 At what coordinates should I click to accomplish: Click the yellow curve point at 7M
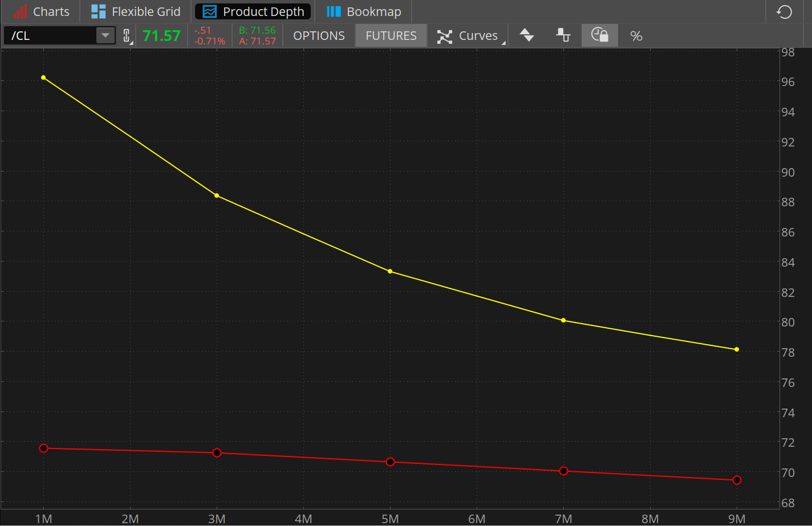(563, 320)
